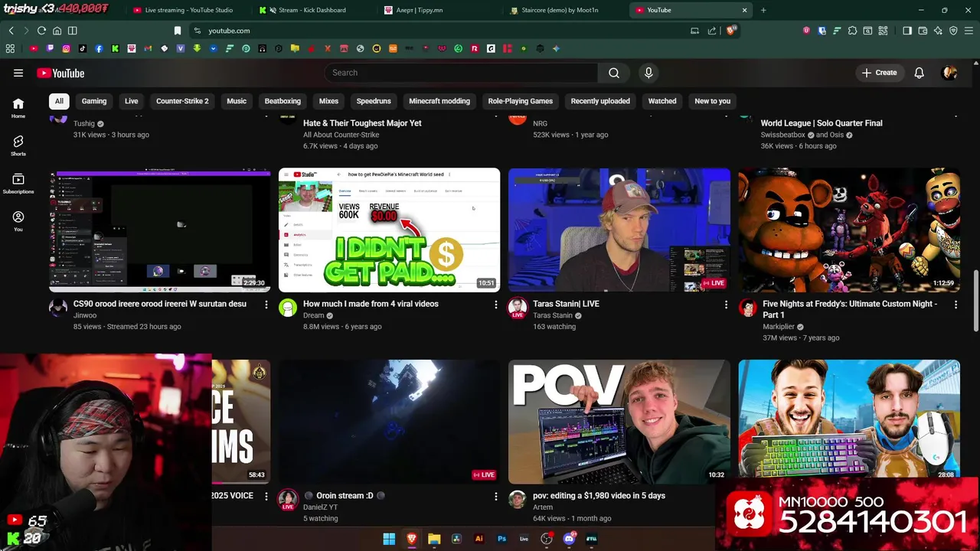Open more options for Taras Stanin LIVE
980x551 pixels.
(x=726, y=305)
